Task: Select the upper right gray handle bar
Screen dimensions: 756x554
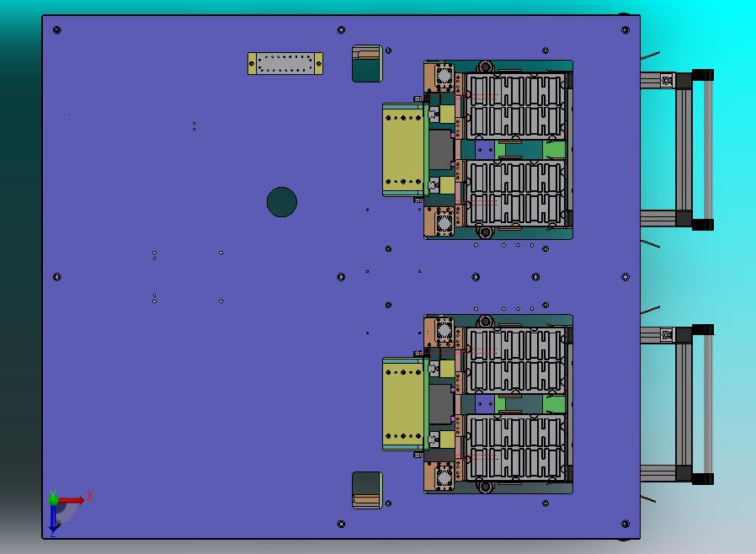Action: (708, 150)
